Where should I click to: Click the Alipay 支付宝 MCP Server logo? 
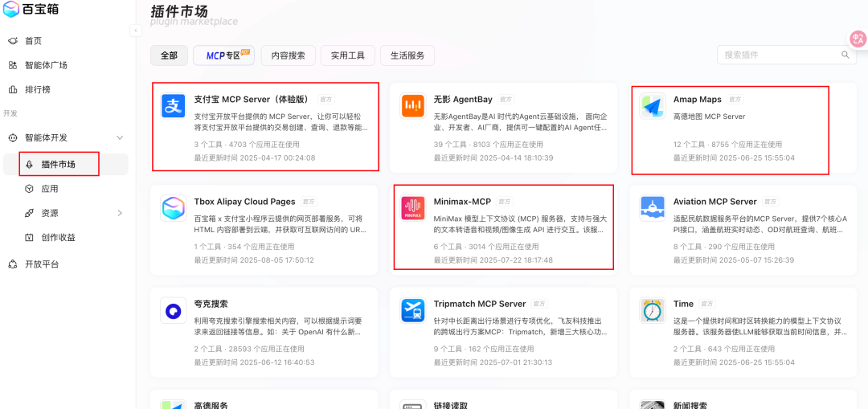pos(174,106)
